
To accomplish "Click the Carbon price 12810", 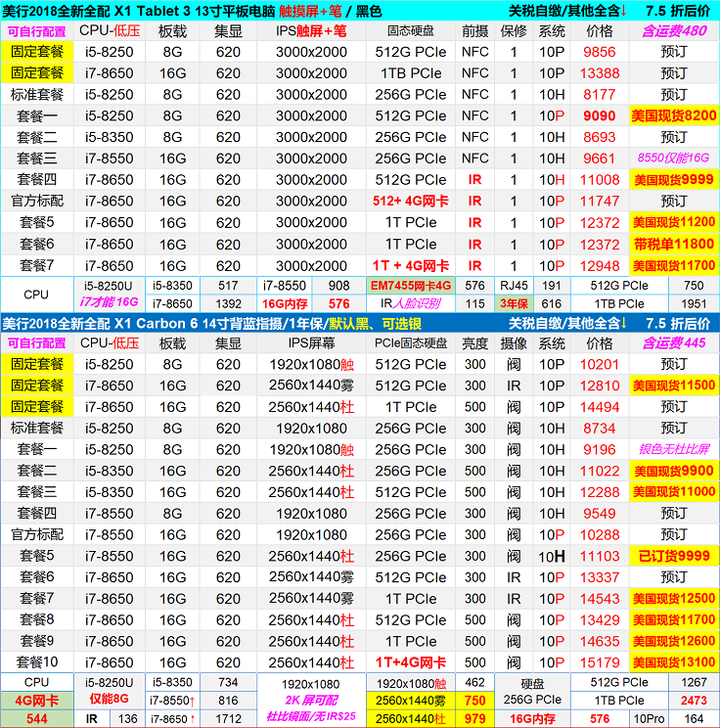I will (600, 386).
